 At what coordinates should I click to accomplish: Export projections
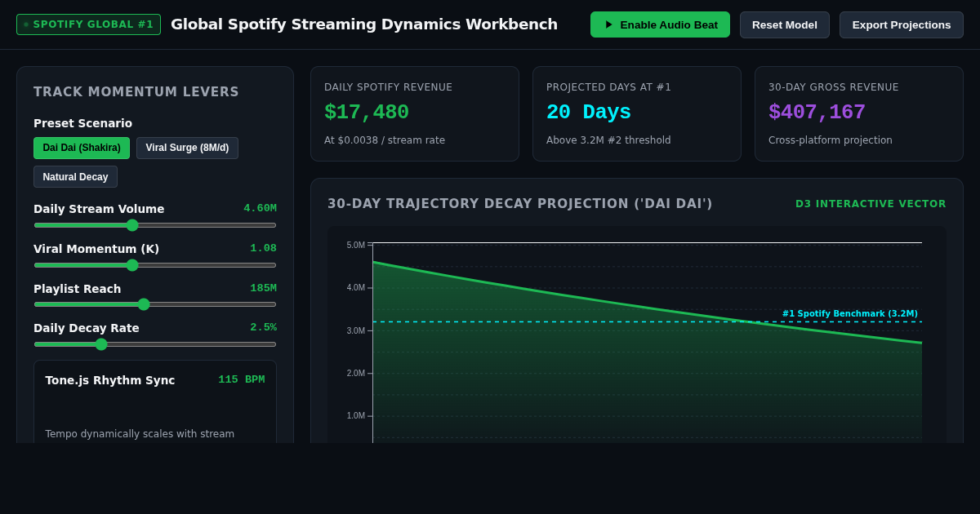point(901,24)
